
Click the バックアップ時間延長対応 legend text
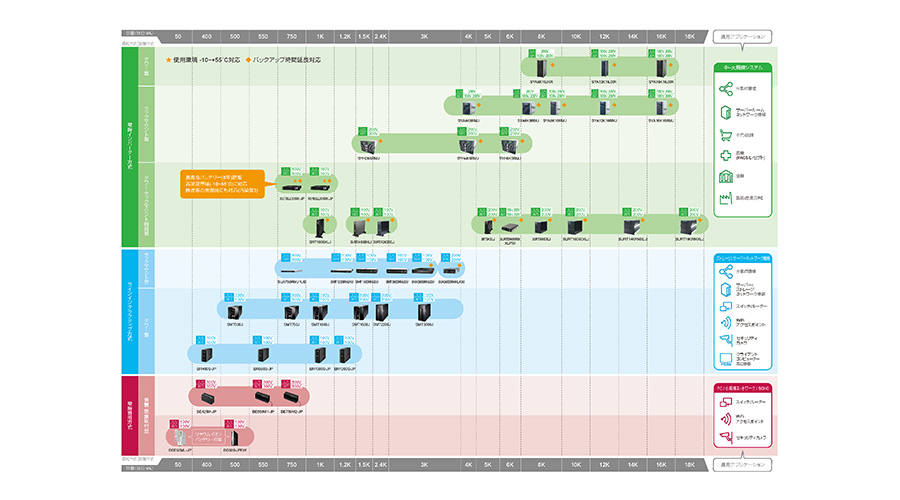286,60
